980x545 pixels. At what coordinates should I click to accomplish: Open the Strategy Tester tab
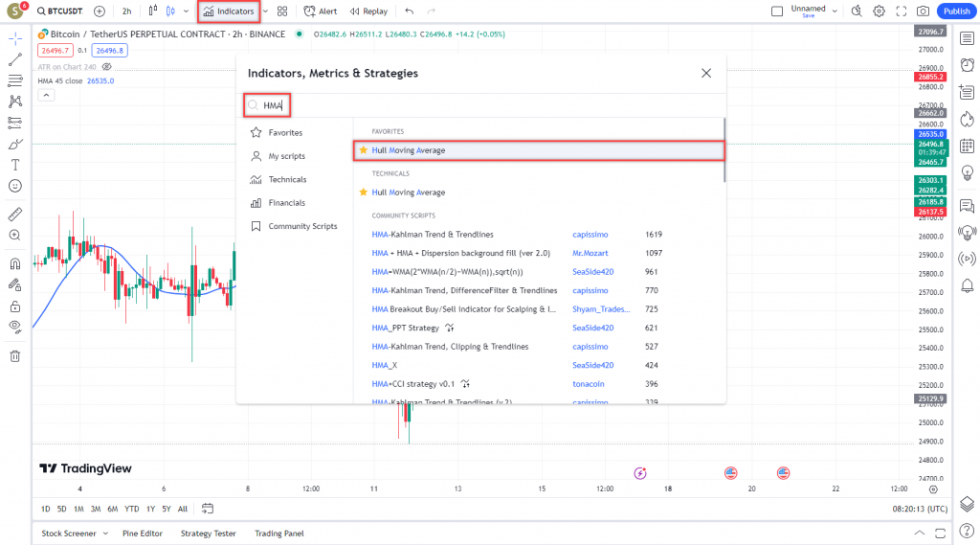pos(208,534)
